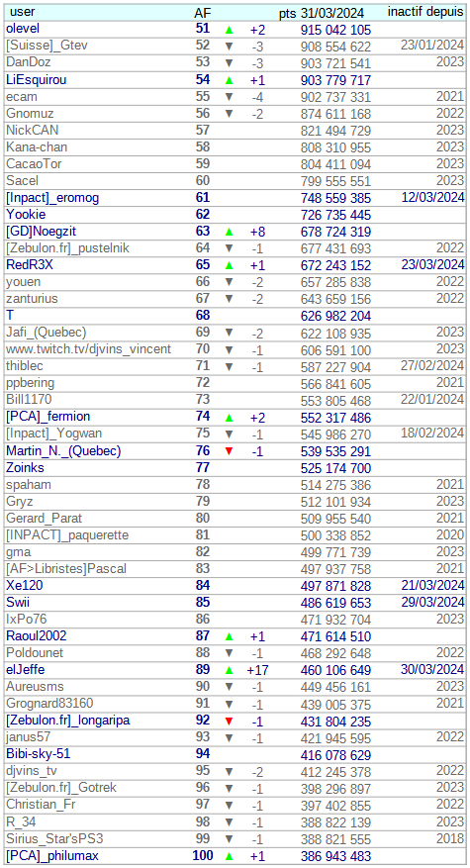Click the gray down arrow for Gnomuz
The image size is (470, 868).
[230, 114]
